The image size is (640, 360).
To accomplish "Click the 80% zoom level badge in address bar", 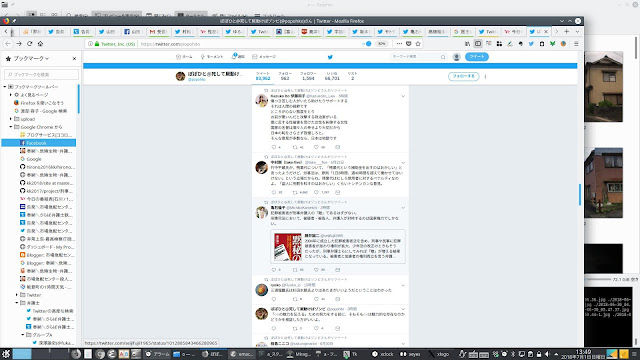I will 381,44.
